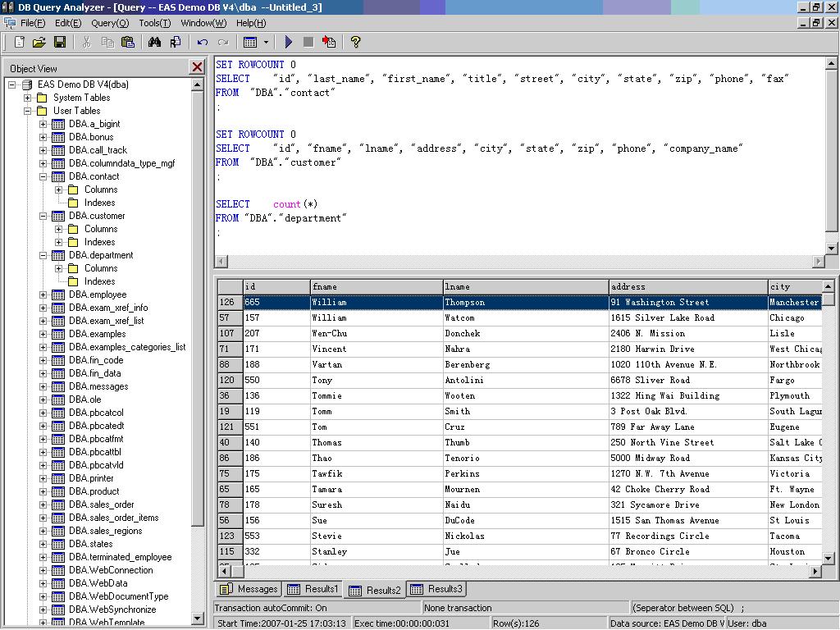The image size is (840, 630).
Task: Open the File(F) menu
Action: tap(33, 23)
